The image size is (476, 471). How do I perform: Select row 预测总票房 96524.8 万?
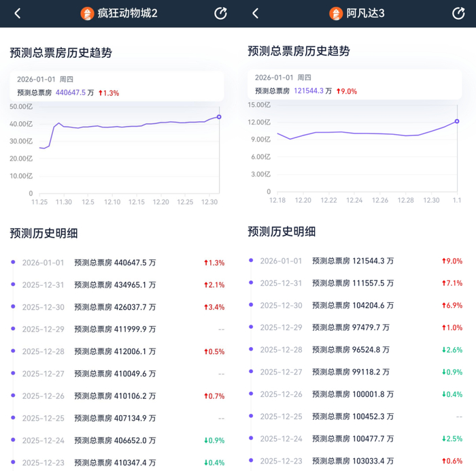pyautogui.click(x=356, y=350)
